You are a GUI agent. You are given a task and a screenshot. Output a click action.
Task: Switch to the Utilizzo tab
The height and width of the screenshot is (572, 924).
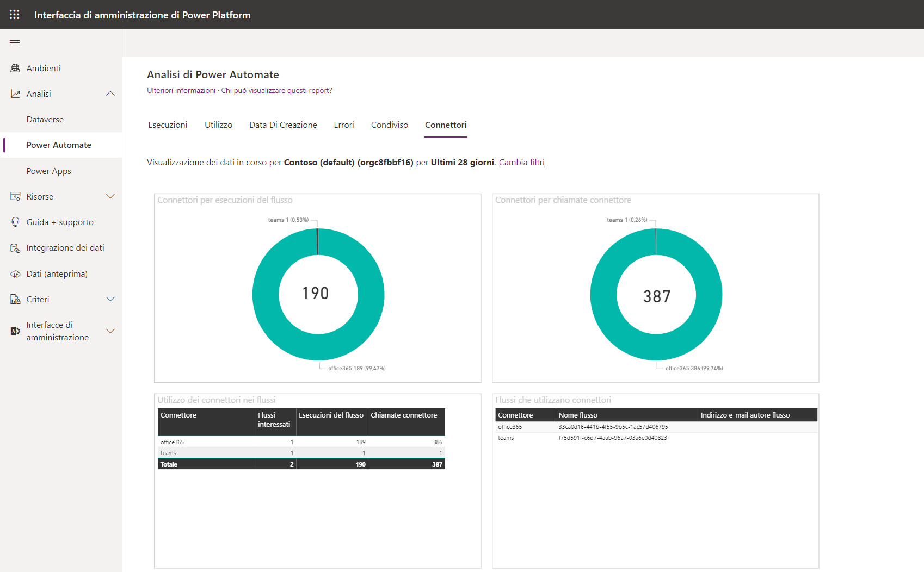pyautogui.click(x=218, y=125)
